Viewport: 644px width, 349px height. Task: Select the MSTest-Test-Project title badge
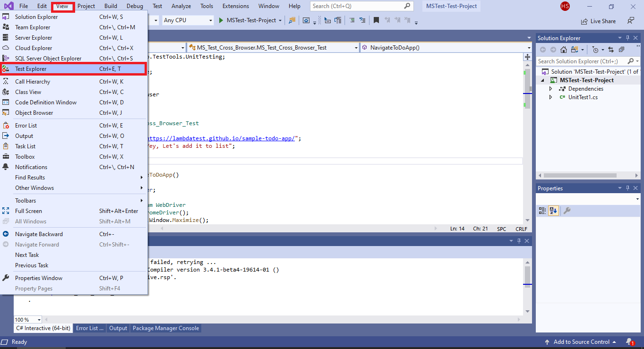coord(451,6)
